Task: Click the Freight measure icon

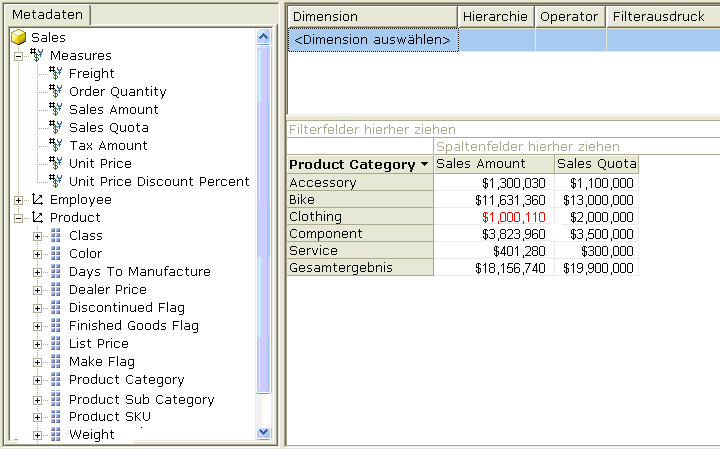Action: (55, 73)
